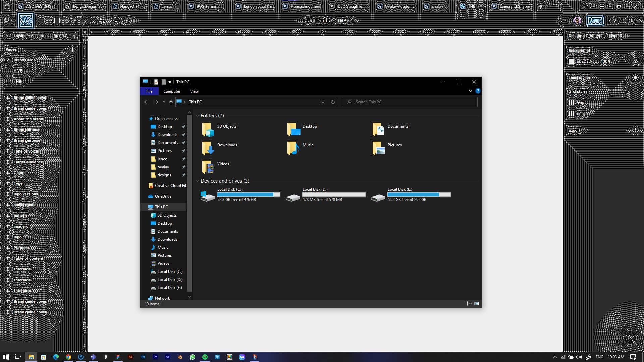This screenshot has width=644, height=362.
Task: Open Spotify from the taskbar
Action: coord(205,357)
